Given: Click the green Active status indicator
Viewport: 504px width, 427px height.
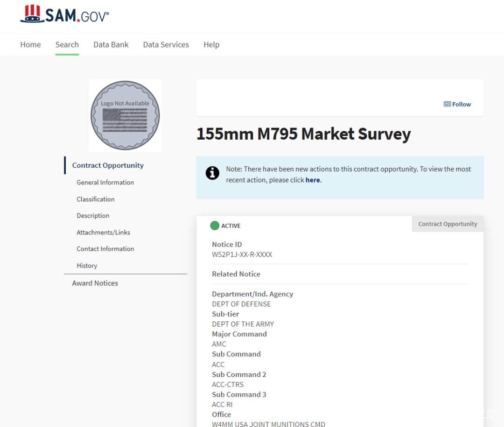Looking at the screenshot, I should (x=215, y=226).
